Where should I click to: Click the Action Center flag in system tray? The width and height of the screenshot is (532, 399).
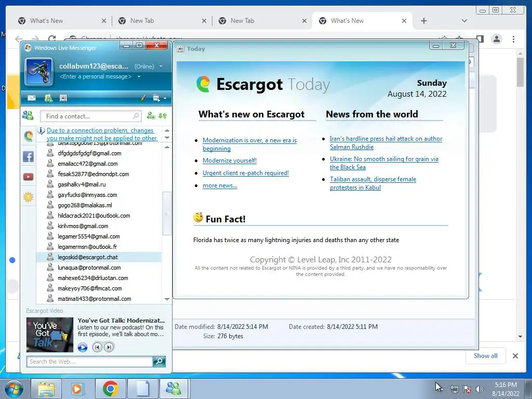point(467,389)
